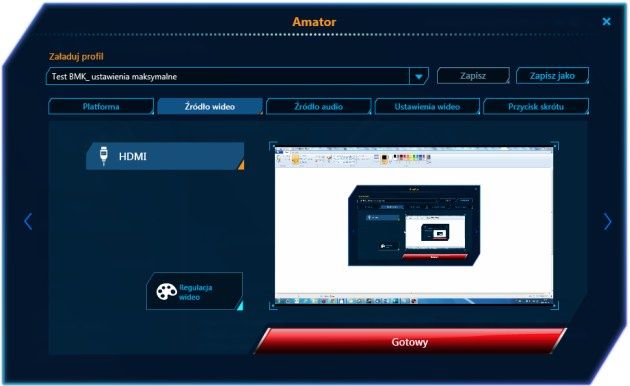Click the Załaduj profil label

(76, 57)
